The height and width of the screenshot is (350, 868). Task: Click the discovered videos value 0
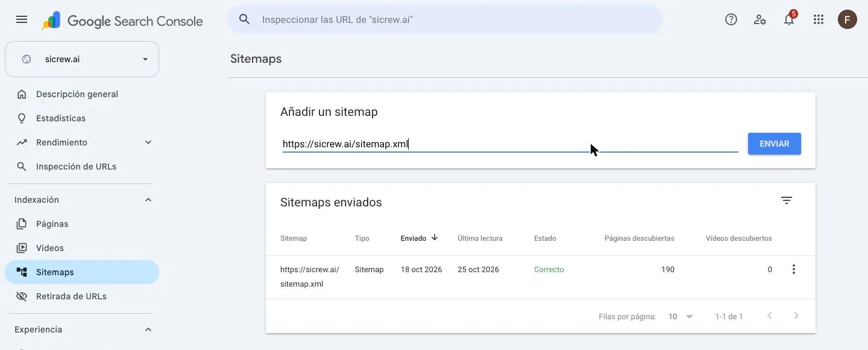click(770, 270)
